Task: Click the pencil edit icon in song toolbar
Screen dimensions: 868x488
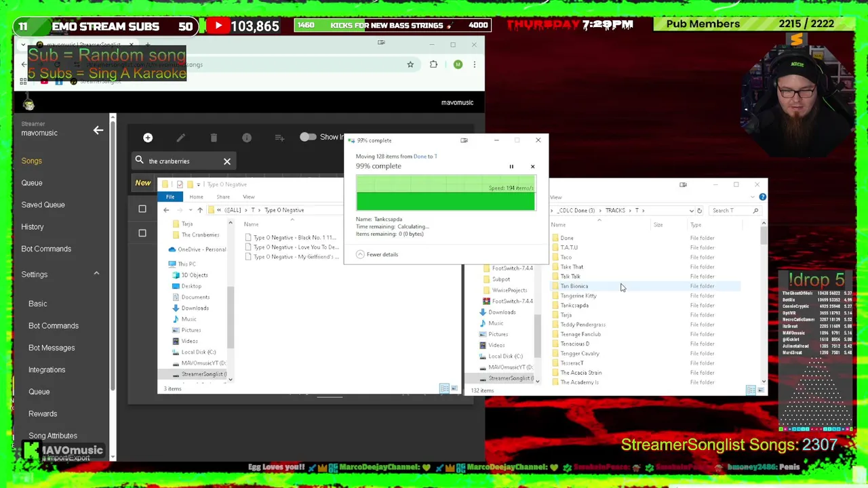Action: [180, 138]
